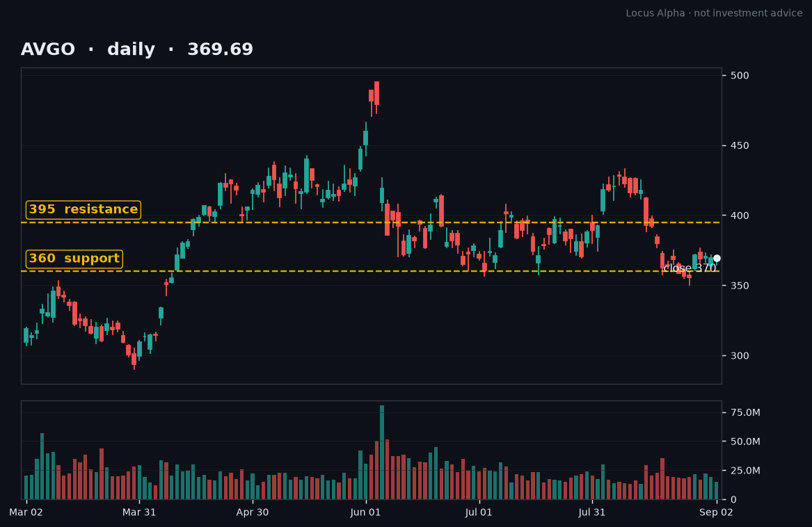Click the Locus Alpha disclaimer text
Image resolution: width=812 pixels, height=527 pixels.
tap(714, 13)
